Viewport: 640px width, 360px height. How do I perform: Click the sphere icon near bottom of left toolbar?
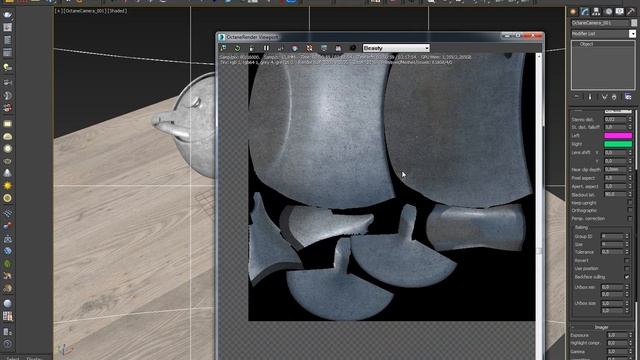click(x=7, y=303)
